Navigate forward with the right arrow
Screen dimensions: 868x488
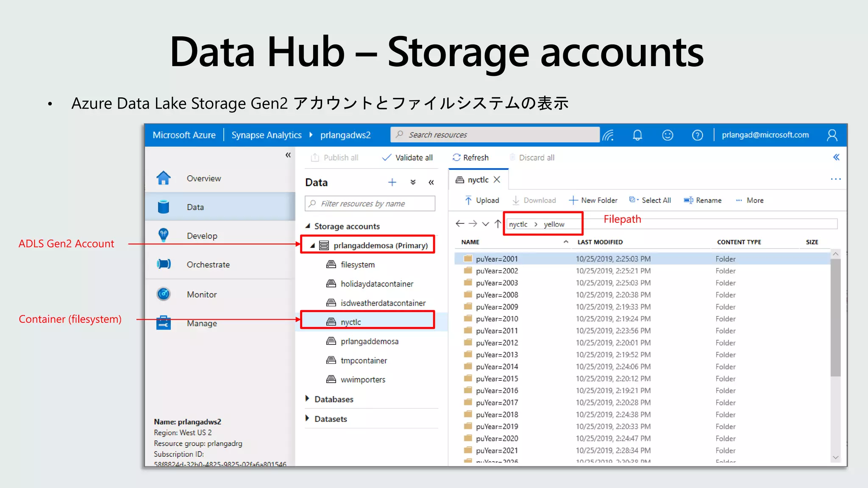point(473,223)
